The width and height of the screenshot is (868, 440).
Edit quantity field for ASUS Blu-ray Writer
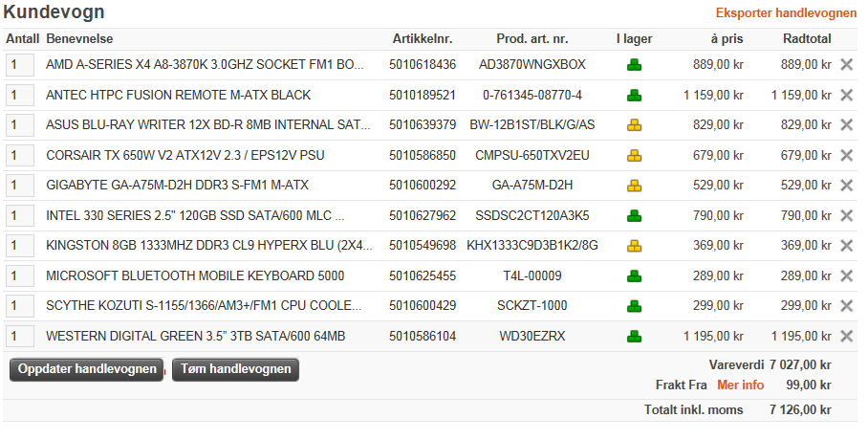coord(20,125)
